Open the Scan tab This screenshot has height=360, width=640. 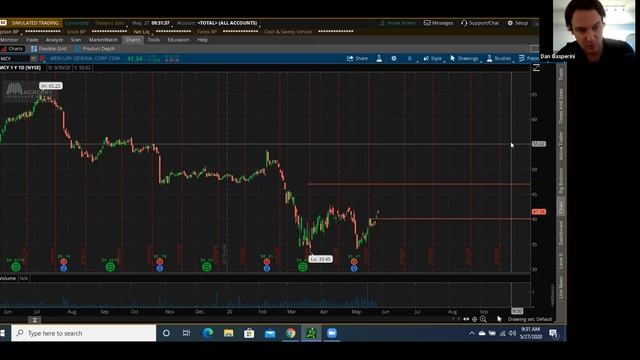tap(76, 40)
